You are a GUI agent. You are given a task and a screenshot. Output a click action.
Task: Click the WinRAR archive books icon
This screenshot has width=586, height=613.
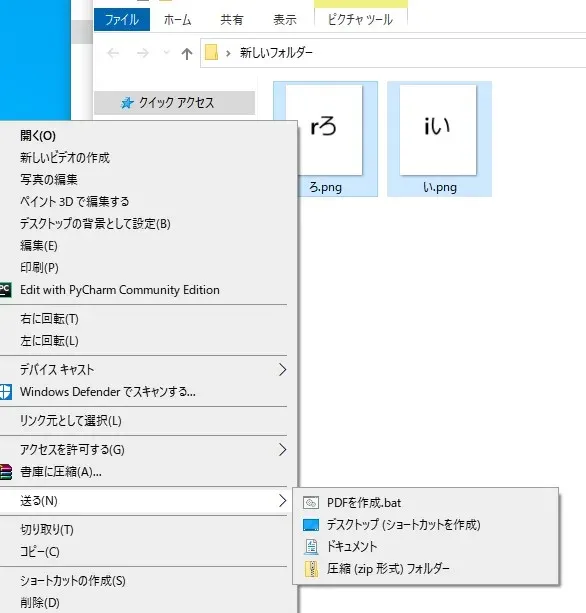pos(5,472)
